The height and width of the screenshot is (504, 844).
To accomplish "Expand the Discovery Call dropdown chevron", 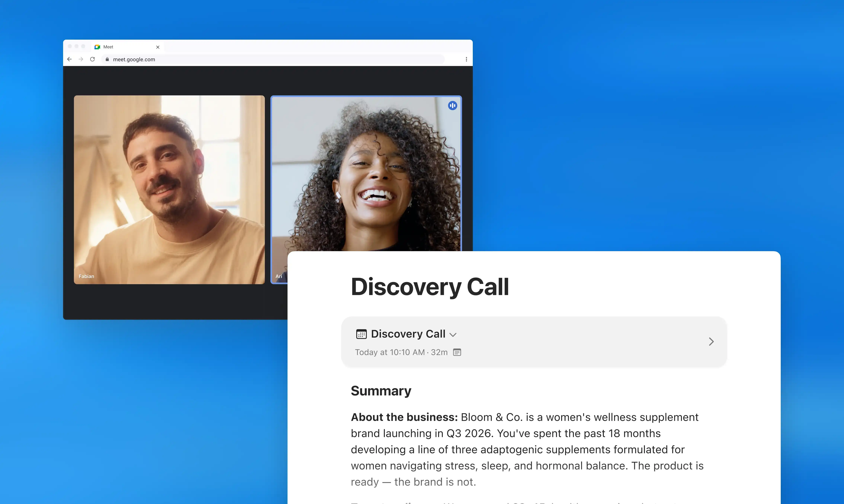I will [x=453, y=335].
